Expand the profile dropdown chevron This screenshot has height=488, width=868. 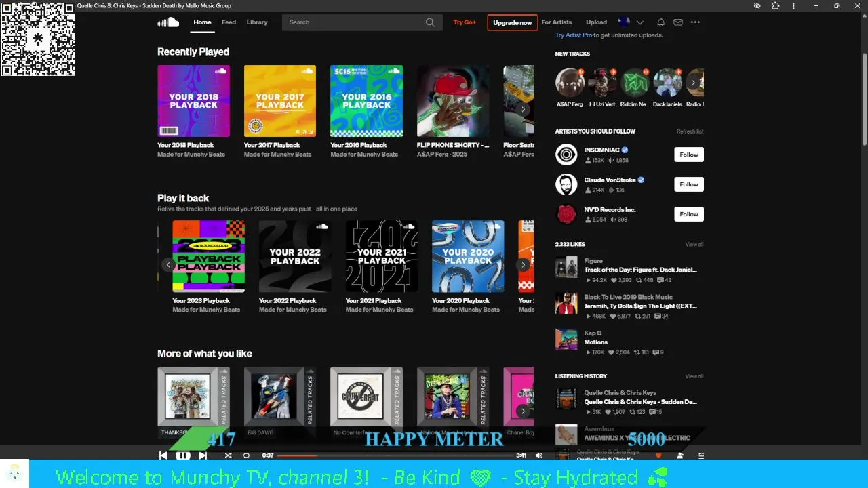click(x=639, y=22)
